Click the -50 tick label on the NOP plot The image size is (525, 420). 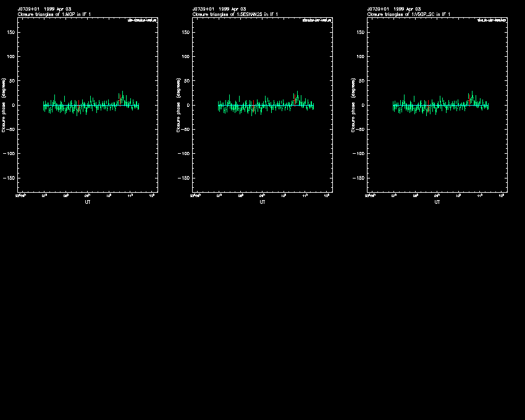pyautogui.click(x=10, y=129)
